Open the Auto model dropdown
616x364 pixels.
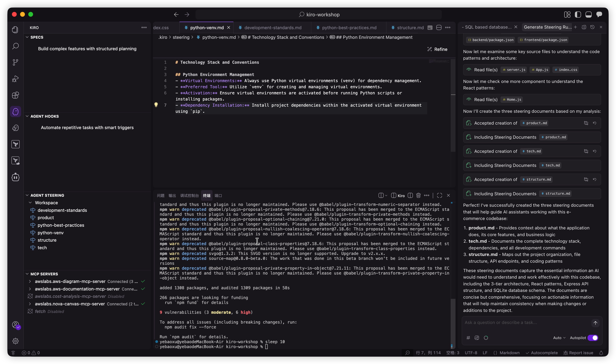[x=559, y=338]
